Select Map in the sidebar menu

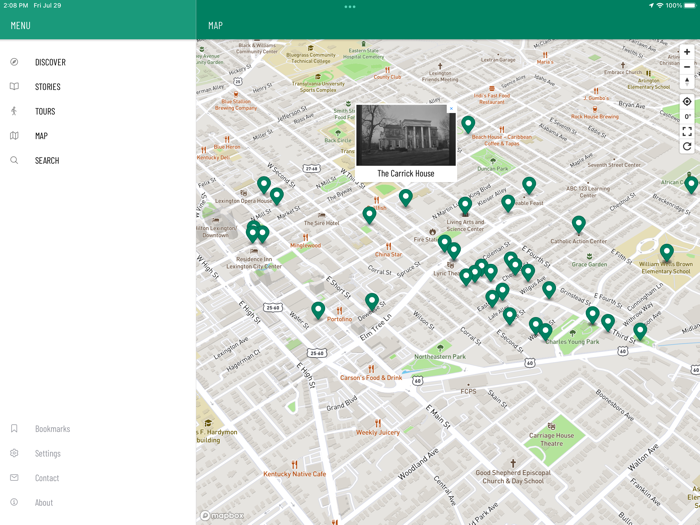tap(41, 136)
